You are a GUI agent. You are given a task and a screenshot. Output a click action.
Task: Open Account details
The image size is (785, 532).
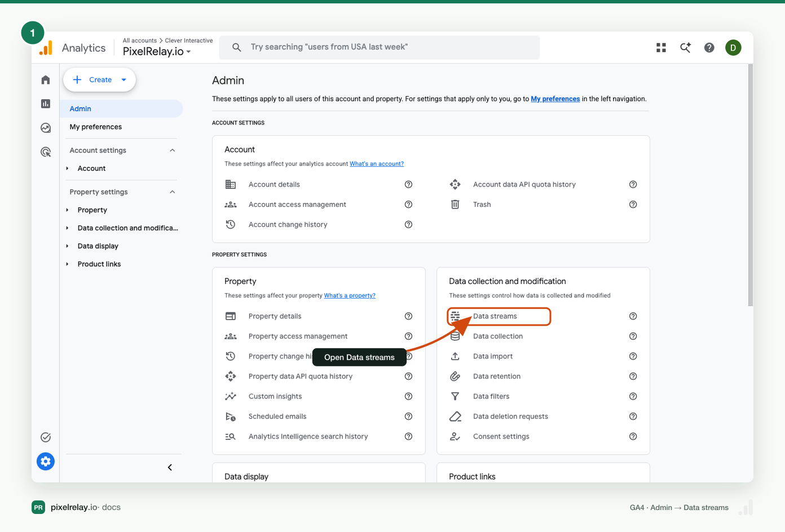(x=274, y=184)
